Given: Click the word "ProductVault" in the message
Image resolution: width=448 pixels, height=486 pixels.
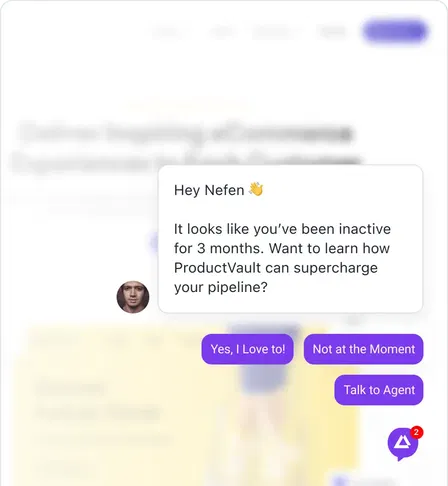Looking at the screenshot, I should click(217, 268).
